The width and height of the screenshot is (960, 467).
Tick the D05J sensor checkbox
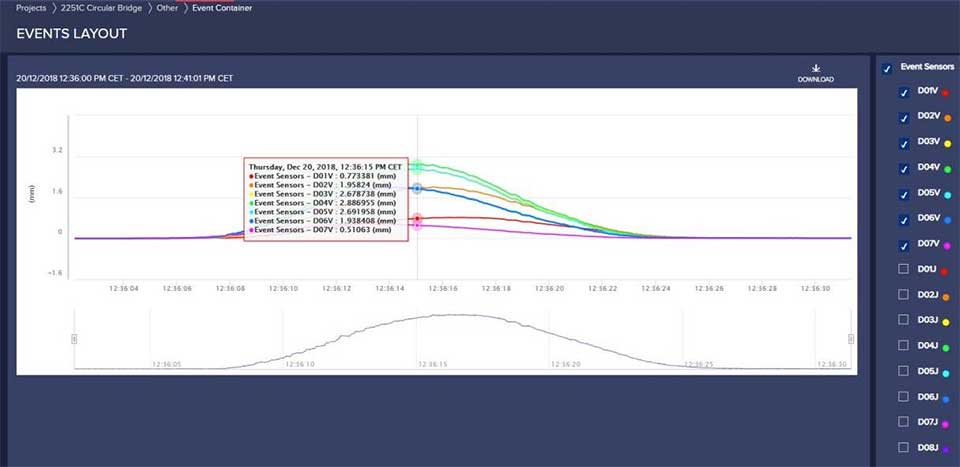(904, 371)
